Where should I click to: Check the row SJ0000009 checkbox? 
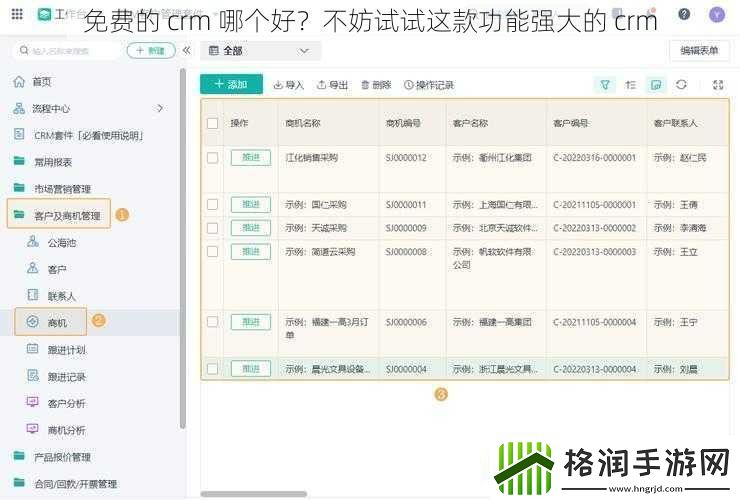212,228
